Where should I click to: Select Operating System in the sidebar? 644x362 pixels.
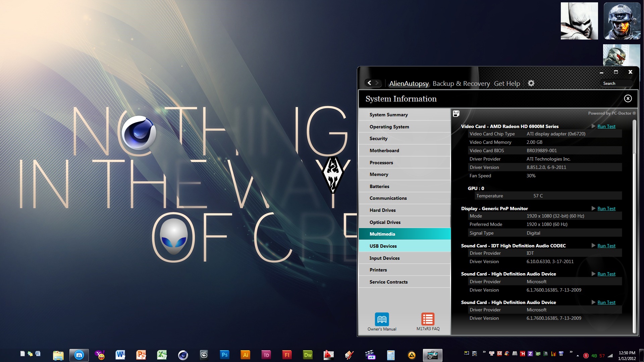point(405,127)
